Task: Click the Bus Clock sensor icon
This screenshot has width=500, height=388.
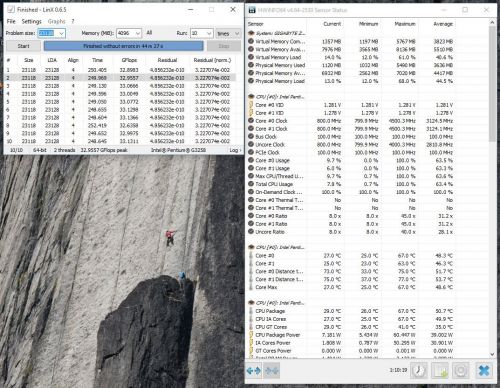Action: click(x=251, y=137)
